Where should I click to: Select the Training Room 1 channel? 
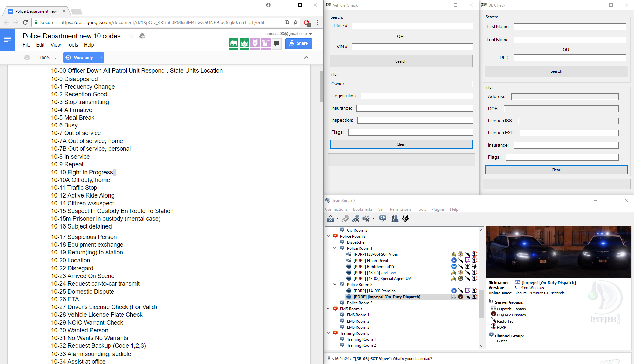361,339
